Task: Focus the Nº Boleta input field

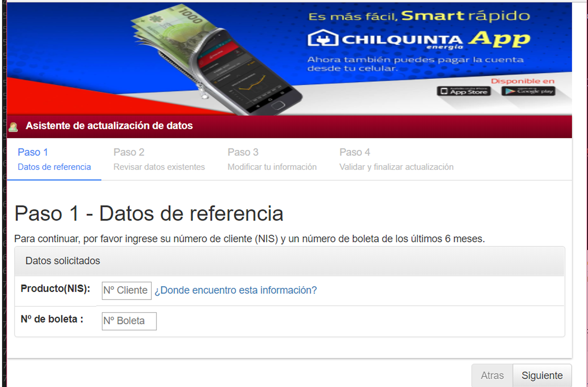Action: (x=129, y=321)
